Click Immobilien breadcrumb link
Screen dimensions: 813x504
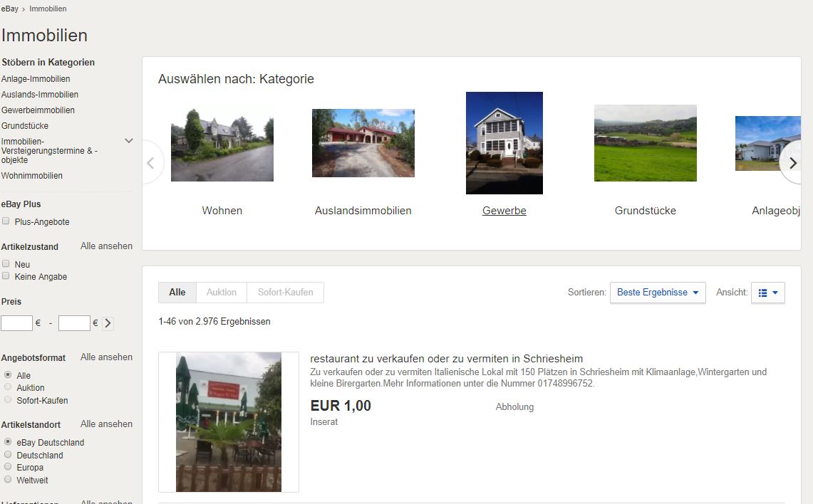(48, 9)
